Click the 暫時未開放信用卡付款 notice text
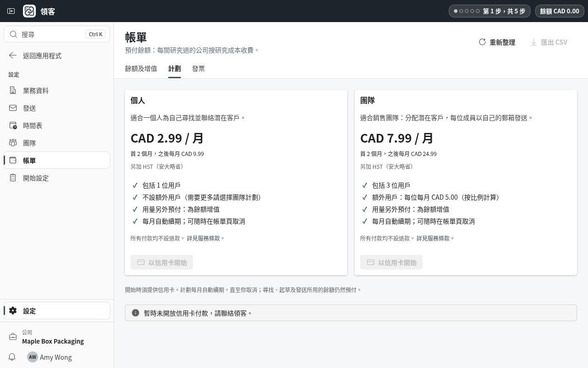The height and width of the screenshot is (368, 588). [198, 313]
